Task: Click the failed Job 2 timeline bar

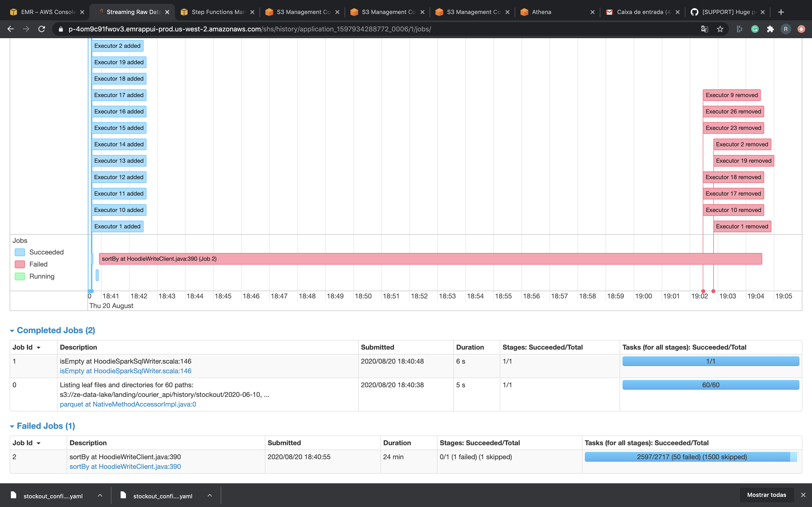Action: (430, 259)
